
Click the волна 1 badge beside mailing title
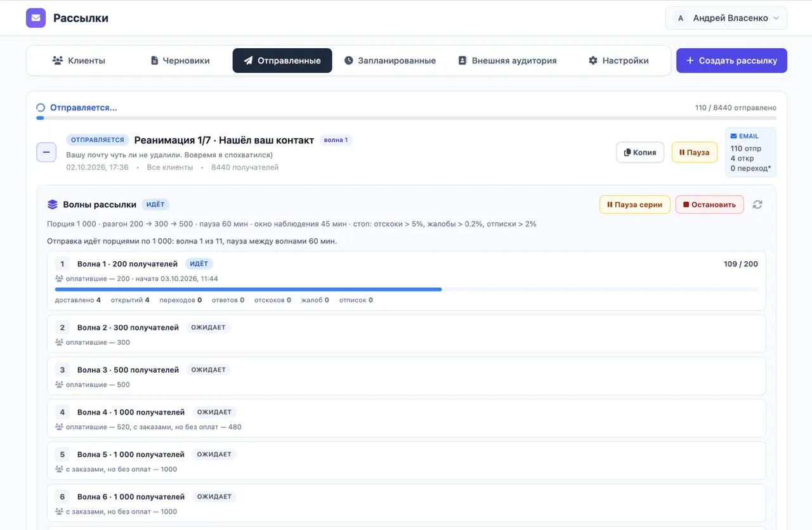coord(336,140)
